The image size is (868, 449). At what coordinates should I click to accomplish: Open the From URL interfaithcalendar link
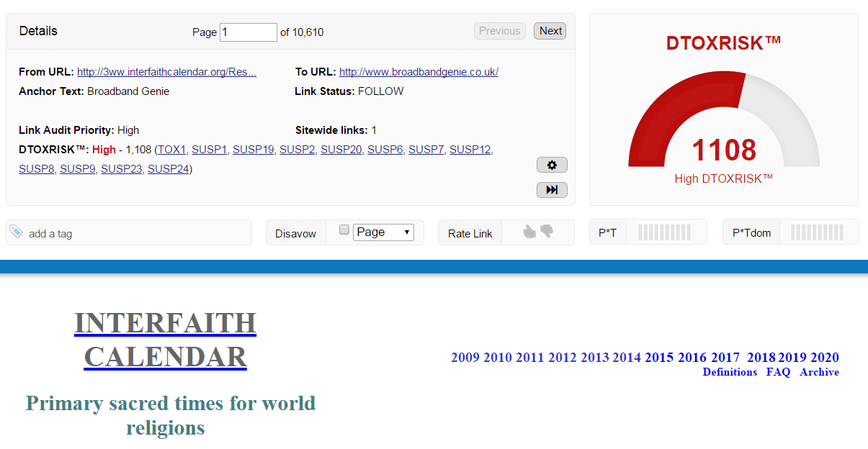(166, 72)
